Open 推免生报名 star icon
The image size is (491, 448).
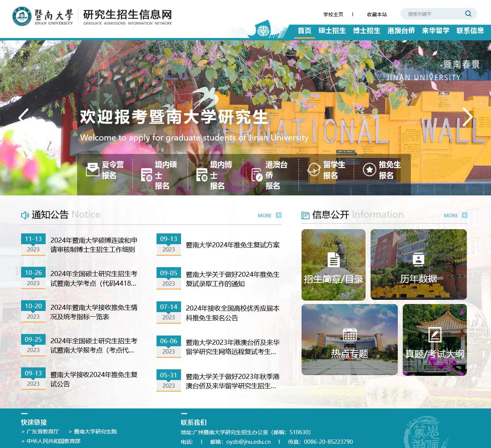coord(369,169)
